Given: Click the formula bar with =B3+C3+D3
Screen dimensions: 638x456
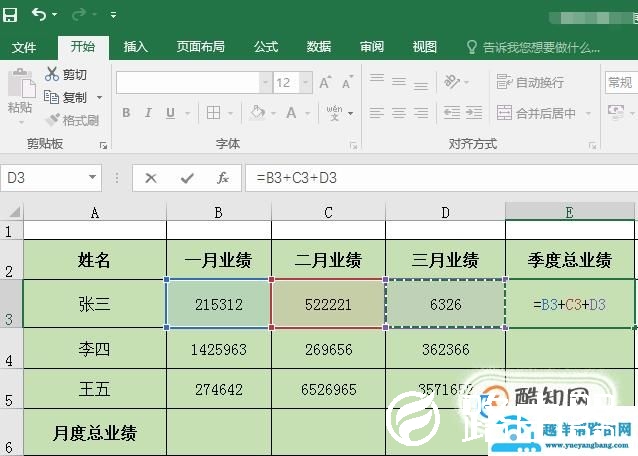Looking at the screenshot, I should (x=442, y=178).
